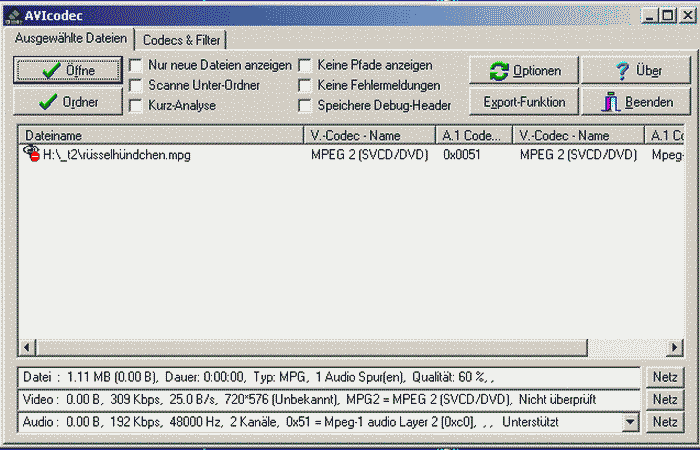This screenshot has width=700, height=450.
Task: Check the 'Kurz-Analyse' option
Action: [135, 105]
